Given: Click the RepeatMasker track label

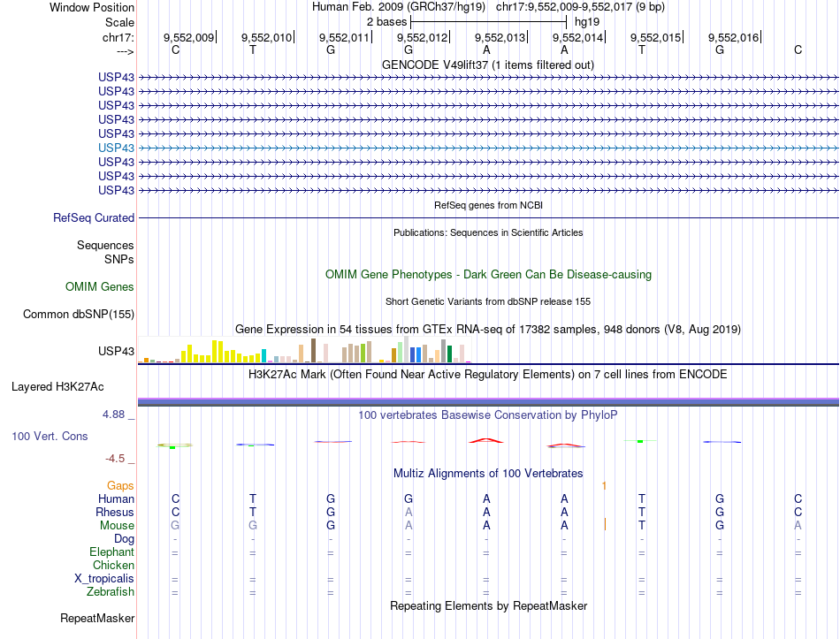Looking at the screenshot, I should click(97, 618).
